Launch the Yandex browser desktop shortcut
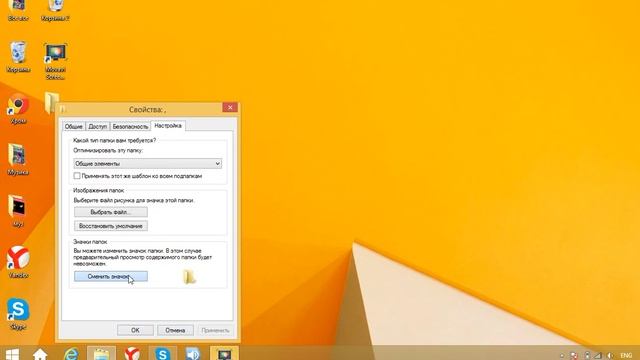 (x=18, y=262)
